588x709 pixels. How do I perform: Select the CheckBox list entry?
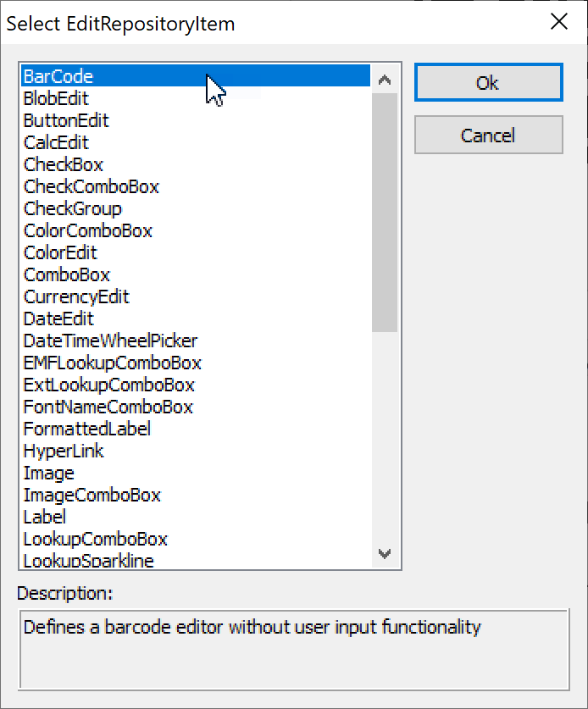pyautogui.click(x=64, y=164)
